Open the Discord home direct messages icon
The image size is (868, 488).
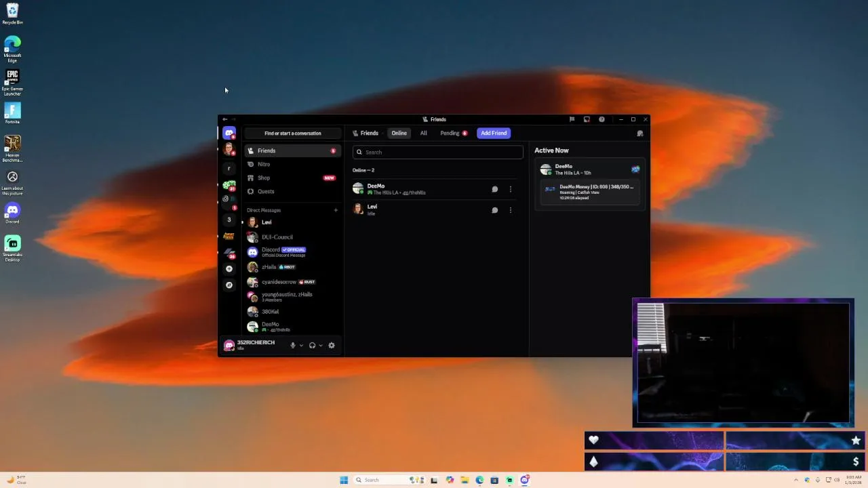tap(229, 133)
